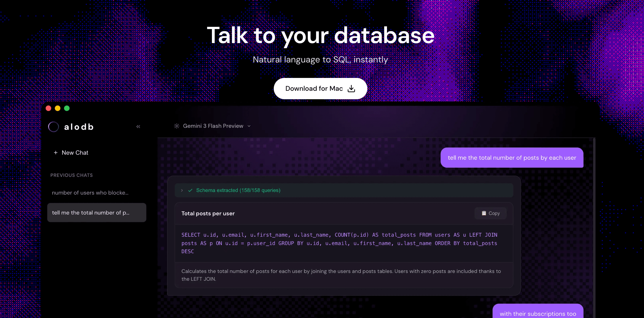Image resolution: width=644 pixels, height=318 pixels.
Task: Click the green zoom traffic light button
Action: (x=67, y=108)
